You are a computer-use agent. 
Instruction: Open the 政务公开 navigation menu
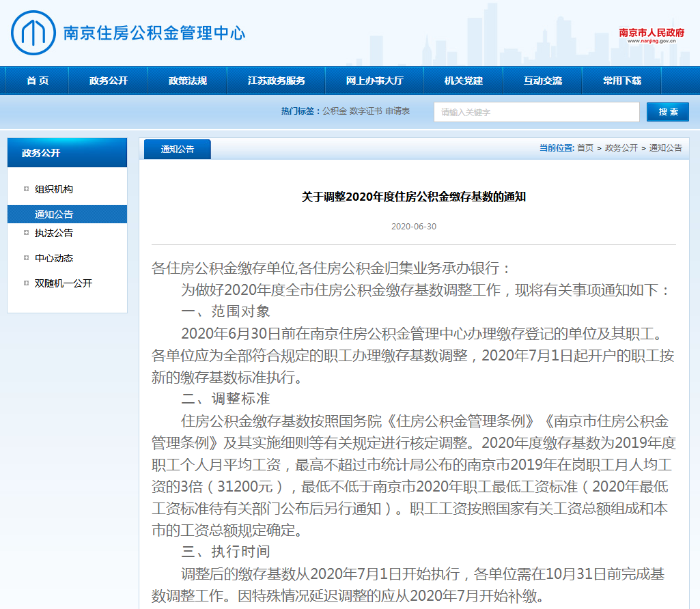109,81
